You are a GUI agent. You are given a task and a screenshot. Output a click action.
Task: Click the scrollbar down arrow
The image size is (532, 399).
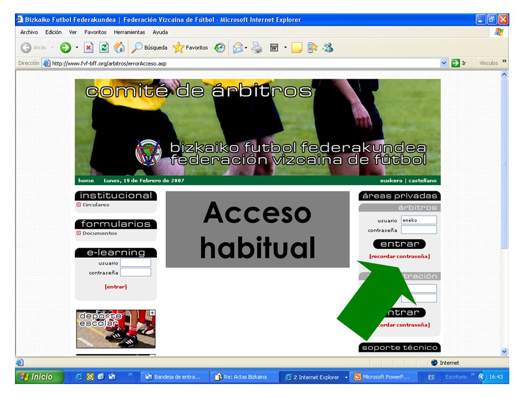(x=504, y=351)
